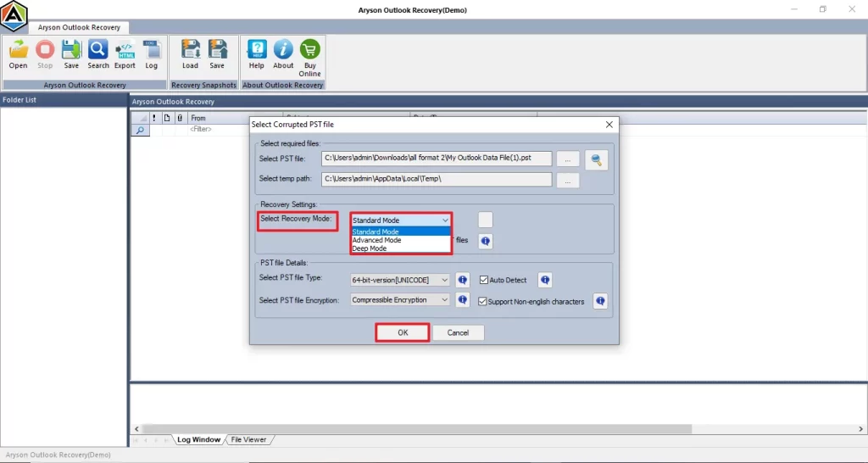Toggle Support Non-english characters checkbox
Image resolution: width=868 pixels, height=463 pixels.
click(482, 302)
